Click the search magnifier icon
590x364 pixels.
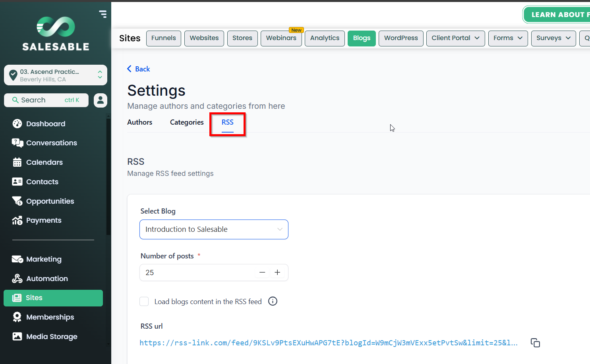click(x=15, y=100)
